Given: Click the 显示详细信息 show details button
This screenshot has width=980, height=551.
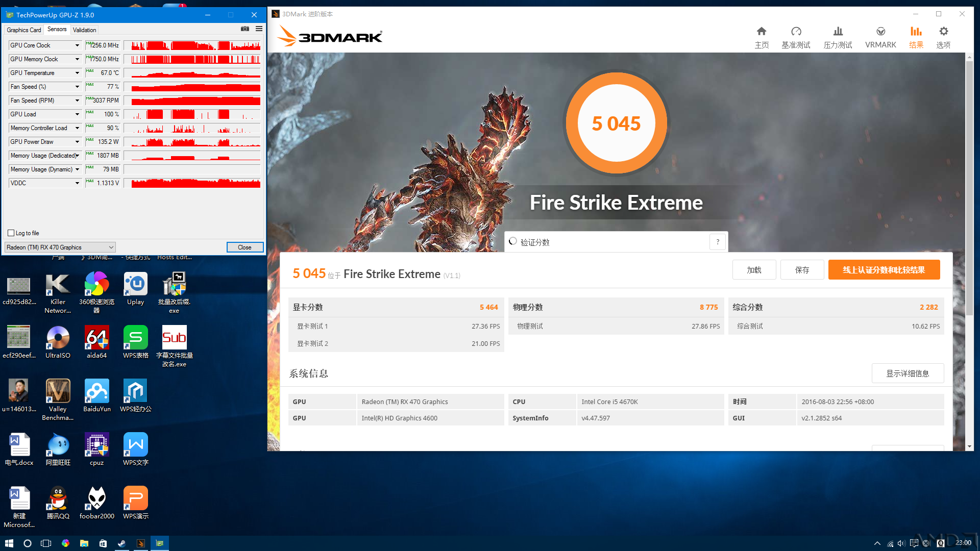Looking at the screenshot, I should pyautogui.click(x=908, y=373).
